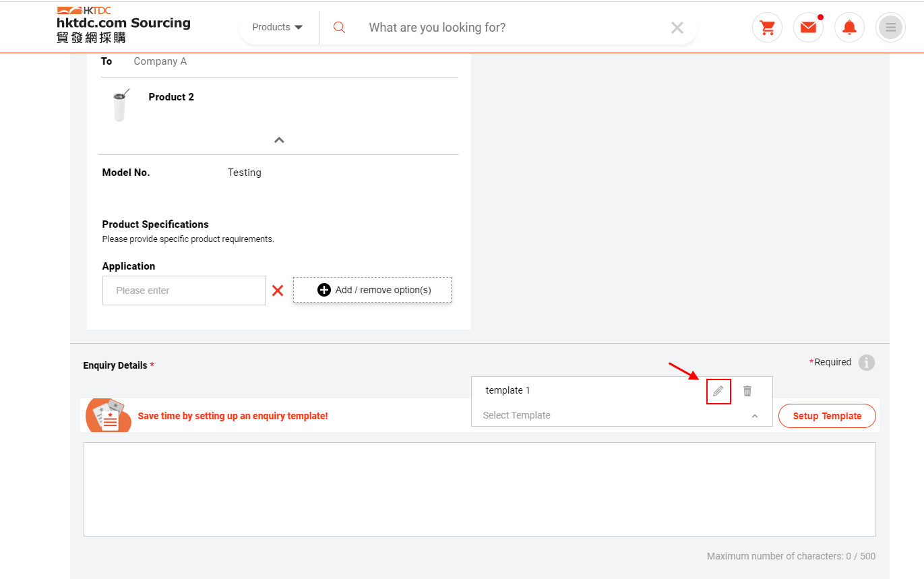Open the Products category dropdown
The height and width of the screenshot is (579, 924).
click(x=278, y=28)
